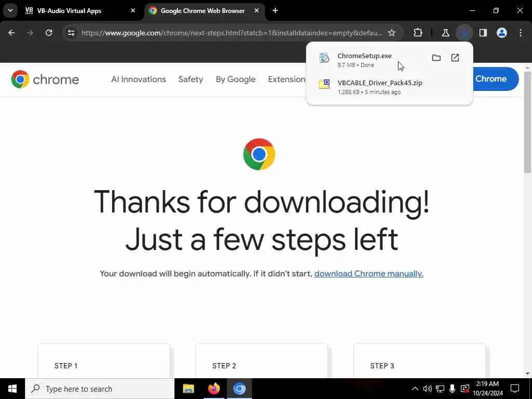Open a new tab with the plus button
The image size is (532, 399).
point(275,10)
